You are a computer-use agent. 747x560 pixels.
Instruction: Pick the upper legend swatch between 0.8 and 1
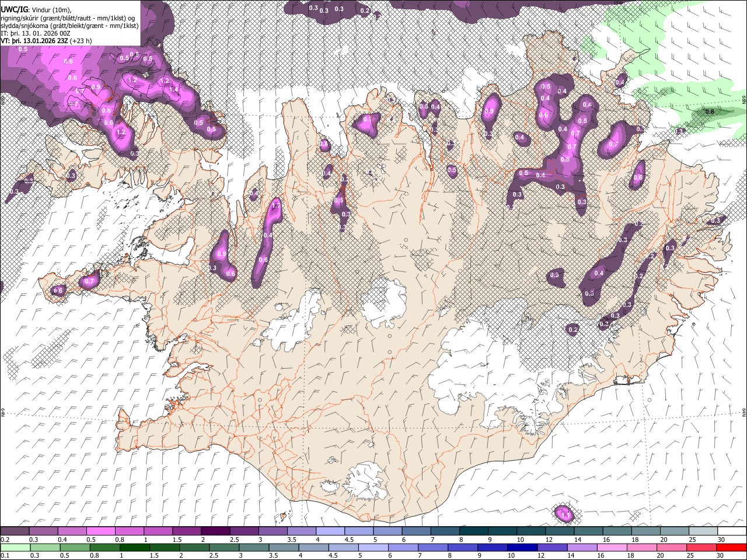(129, 531)
